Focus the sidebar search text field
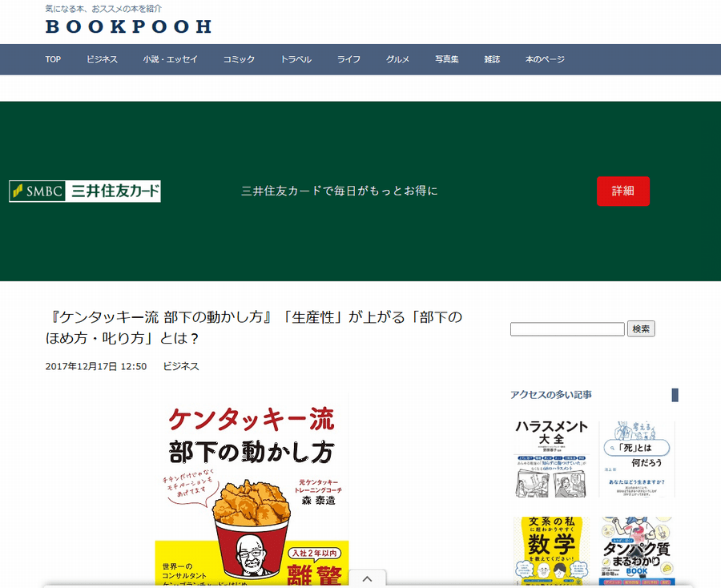This screenshot has width=721, height=588. [x=567, y=329]
